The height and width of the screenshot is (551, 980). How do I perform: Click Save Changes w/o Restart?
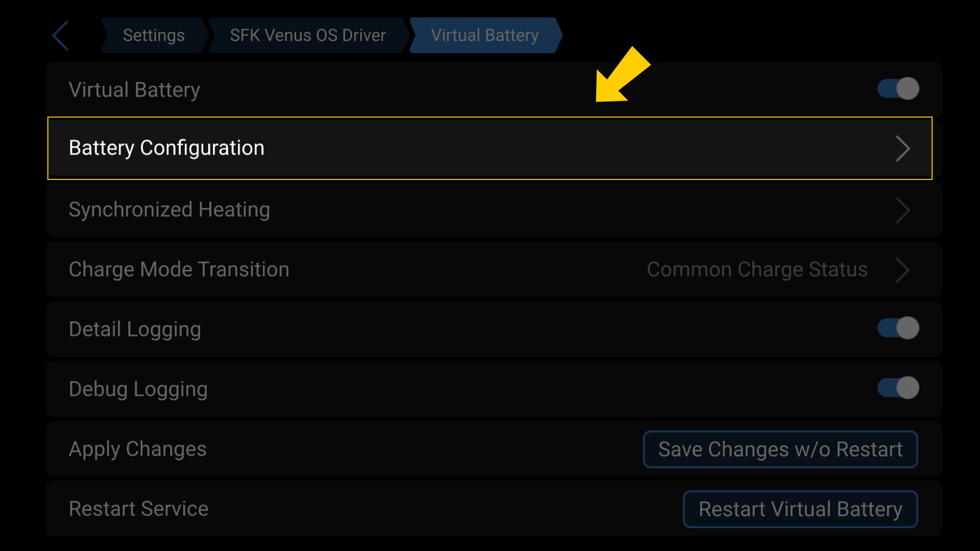(x=780, y=449)
